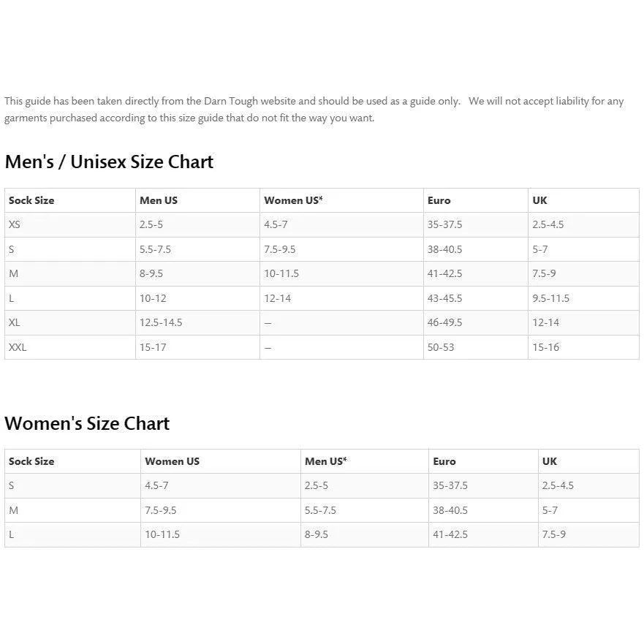The height and width of the screenshot is (644, 644).
Task: Click UK header in Women's chart
Action: [550, 461]
